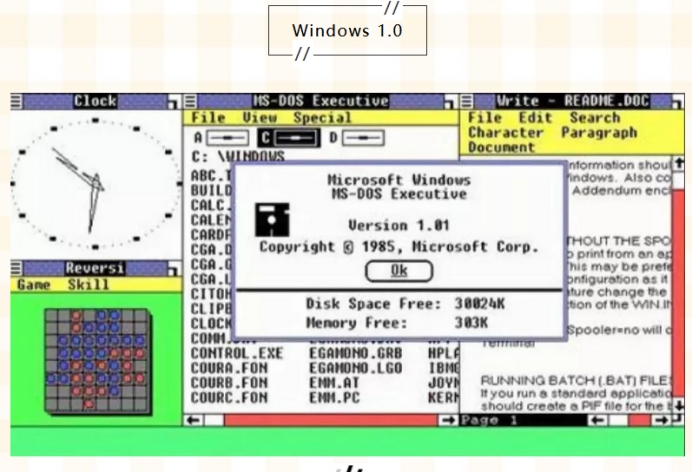
Task: Click MS-DOS Executive left scroll arrow
Action: tap(193, 420)
